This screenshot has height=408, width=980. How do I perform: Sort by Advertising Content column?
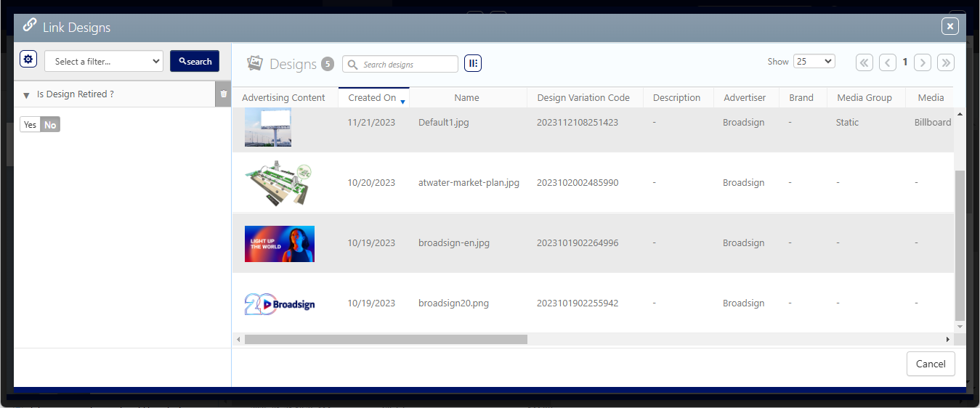[283, 97]
